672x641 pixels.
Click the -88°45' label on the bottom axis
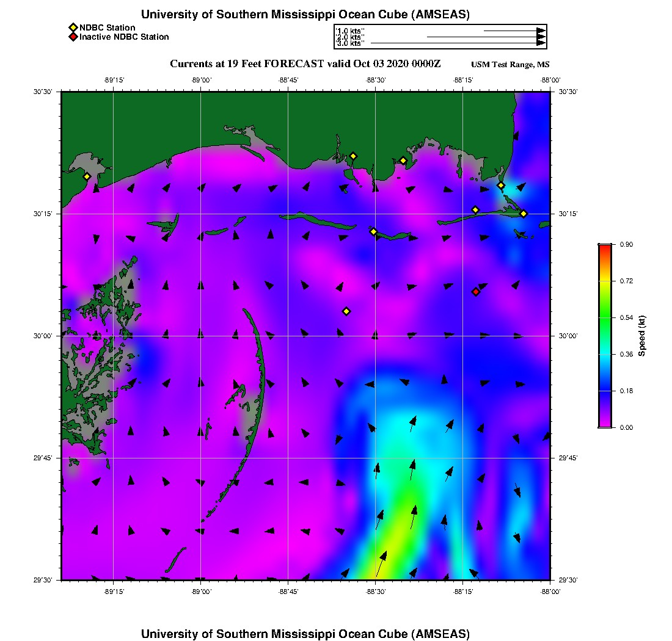288,592
